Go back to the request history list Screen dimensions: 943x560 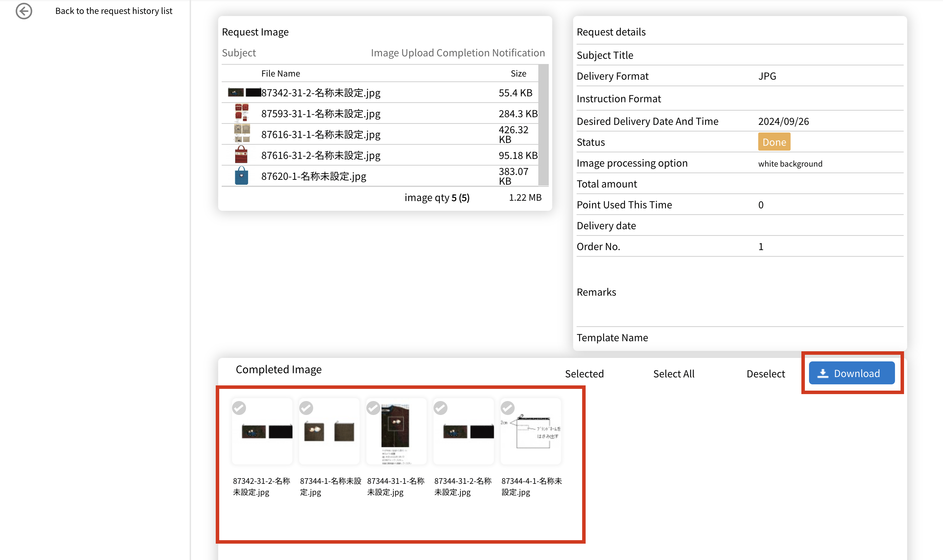114,11
